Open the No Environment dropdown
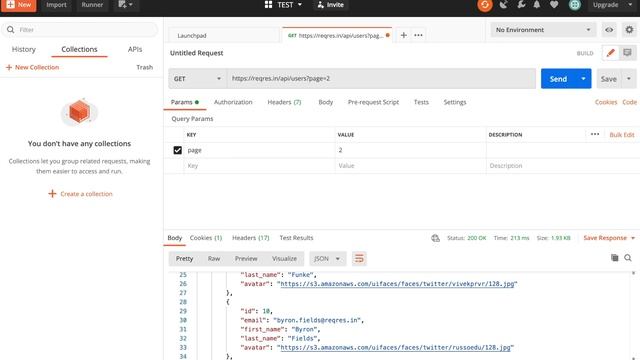The image size is (640, 360). pyautogui.click(x=543, y=30)
